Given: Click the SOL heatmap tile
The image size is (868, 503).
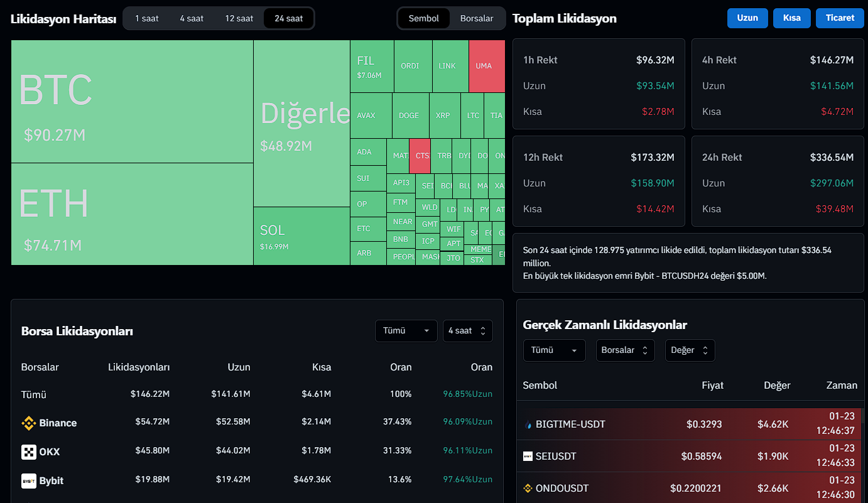Looking at the screenshot, I should coord(301,236).
